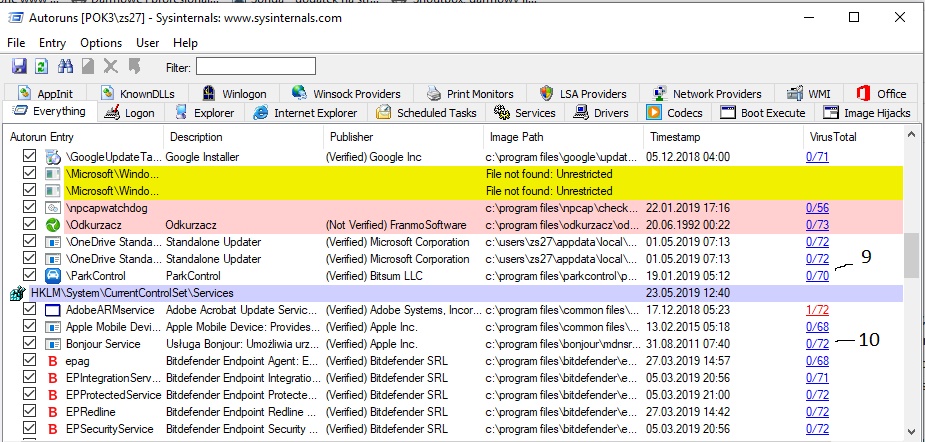
Task: Click the AdobeARMservice entry icon
Action: point(53,310)
